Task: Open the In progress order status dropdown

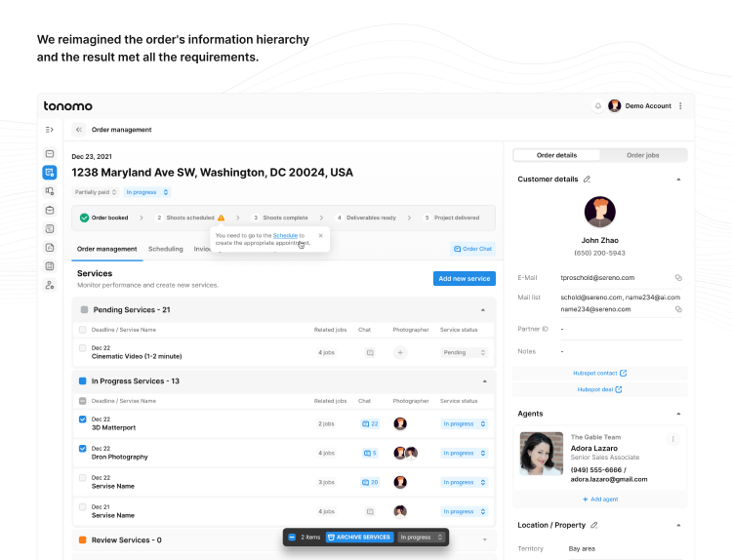Action: pyautogui.click(x=147, y=192)
